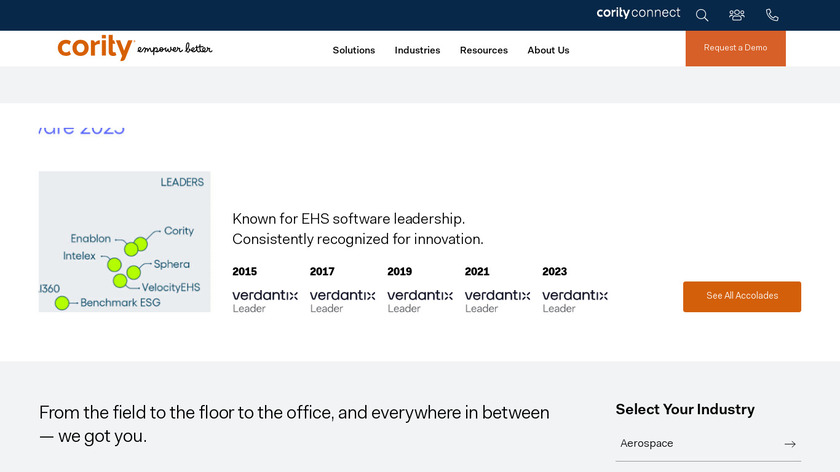This screenshot has height=472, width=840.
Task: Click the 2023 Verdantix Leader logo
Action: pyautogui.click(x=575, y=300)
